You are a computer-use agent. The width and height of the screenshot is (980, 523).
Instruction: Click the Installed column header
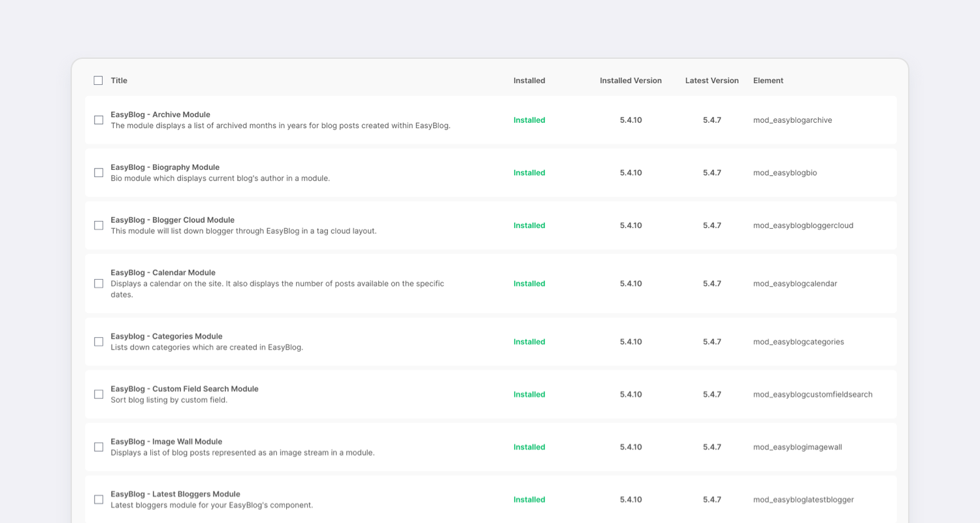[529, 80]
